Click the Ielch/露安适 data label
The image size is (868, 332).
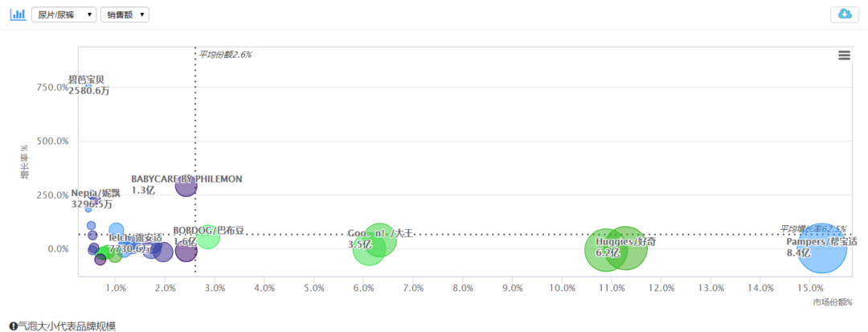pos(135,243)
